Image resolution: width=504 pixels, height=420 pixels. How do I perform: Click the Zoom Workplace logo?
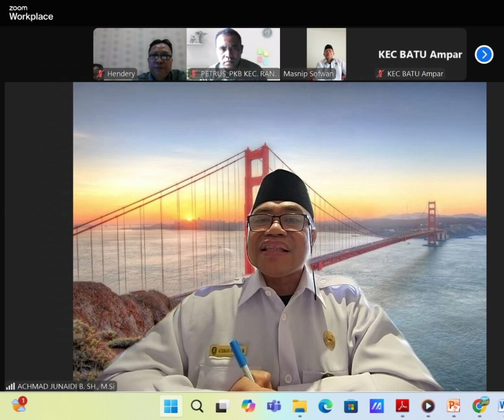click(31, 13)
